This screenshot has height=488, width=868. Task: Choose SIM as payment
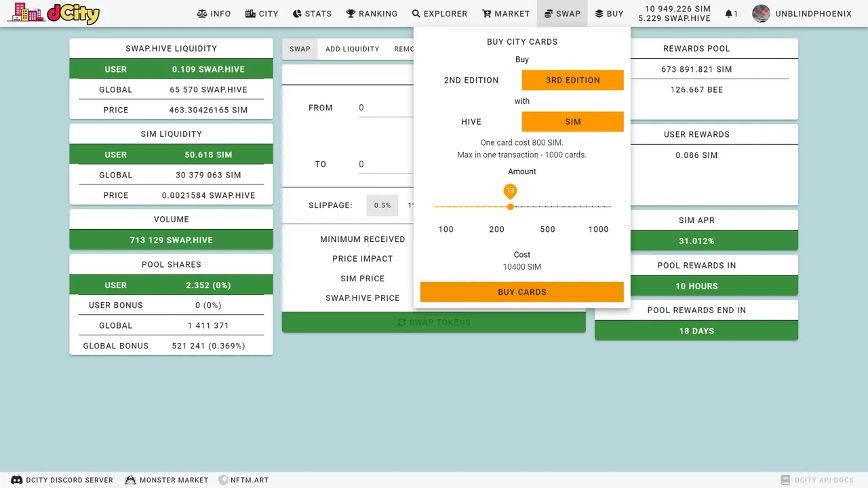[573, 122]
